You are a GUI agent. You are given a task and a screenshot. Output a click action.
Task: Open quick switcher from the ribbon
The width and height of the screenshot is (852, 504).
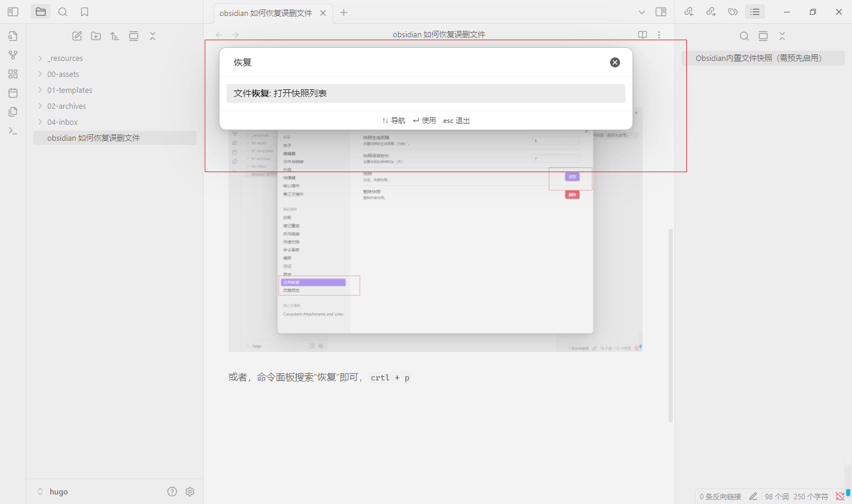13,36
